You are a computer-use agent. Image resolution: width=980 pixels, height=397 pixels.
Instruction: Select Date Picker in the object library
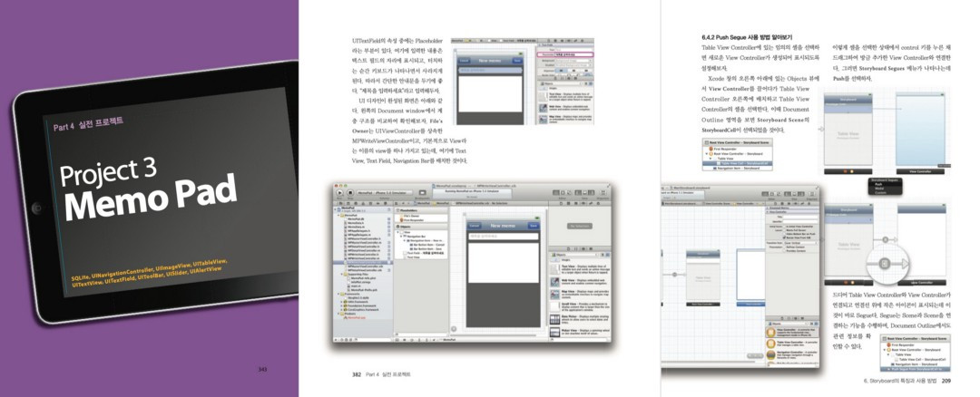(x=580, y=320)
